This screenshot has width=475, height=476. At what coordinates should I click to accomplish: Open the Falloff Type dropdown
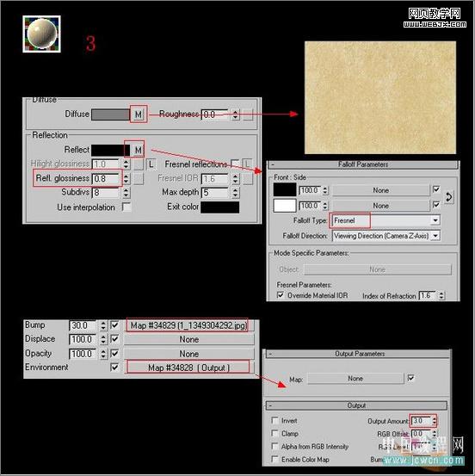tap(386, 220)
